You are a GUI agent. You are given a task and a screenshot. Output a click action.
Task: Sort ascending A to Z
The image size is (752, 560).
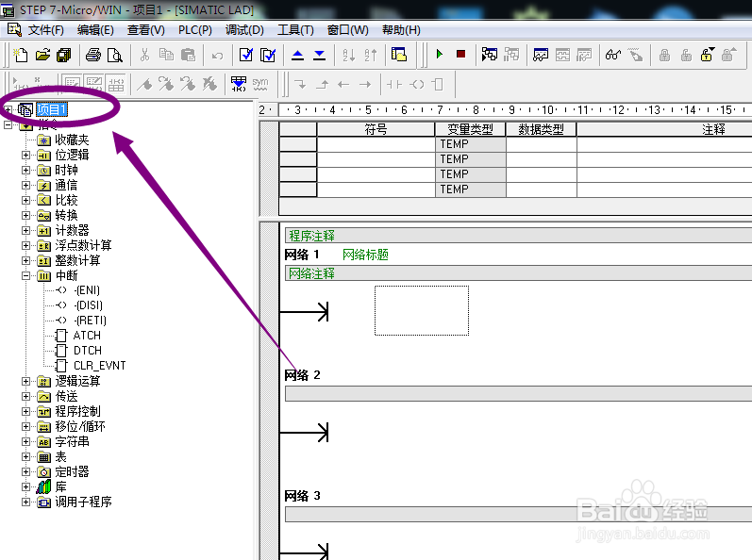click(x=349, y=55)
